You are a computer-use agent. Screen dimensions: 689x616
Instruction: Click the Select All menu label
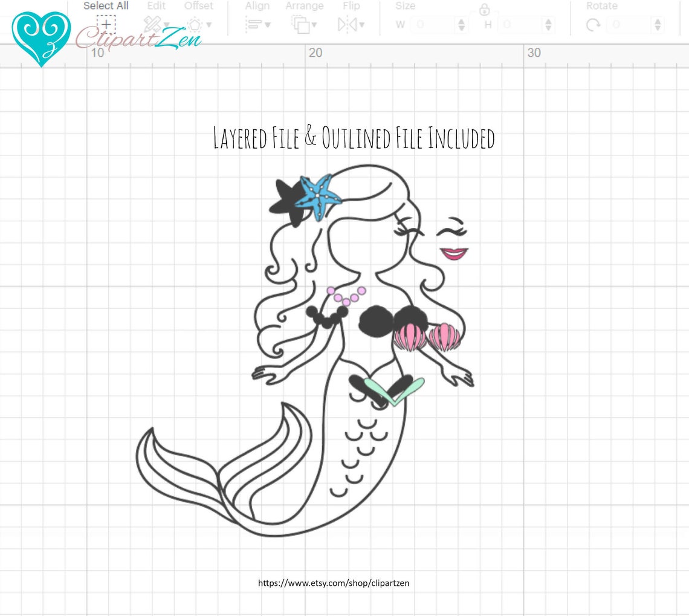[x=106, y=6]
